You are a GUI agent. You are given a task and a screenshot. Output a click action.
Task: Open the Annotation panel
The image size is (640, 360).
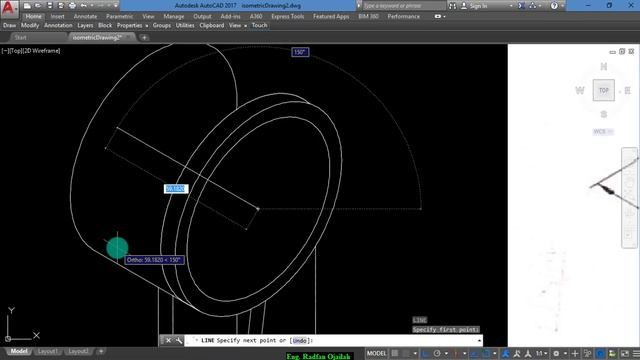(x=58, y=25)
